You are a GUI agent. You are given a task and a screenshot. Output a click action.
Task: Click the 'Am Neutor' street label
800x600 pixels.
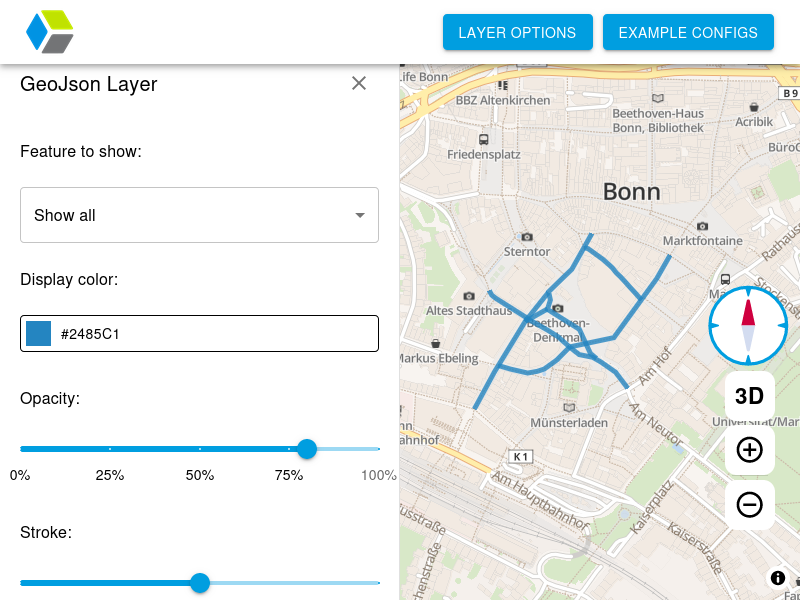pyautogui.click(x=656, y=424)
